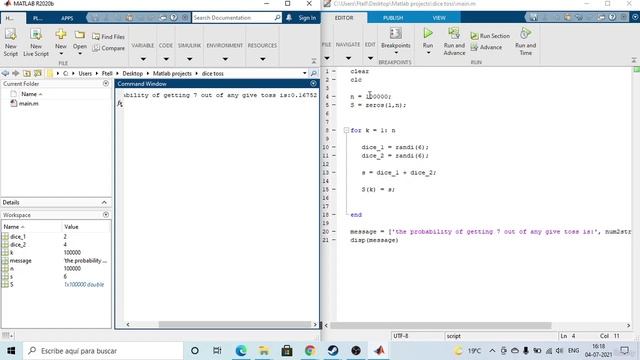640x360 pixels.
Task: Switch to the PUBLISH tab
Action: (393, 18)
